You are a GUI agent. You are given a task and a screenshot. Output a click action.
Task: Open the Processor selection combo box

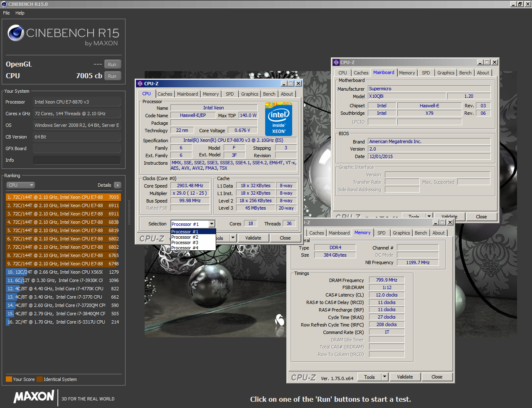[x=212, y=224]
